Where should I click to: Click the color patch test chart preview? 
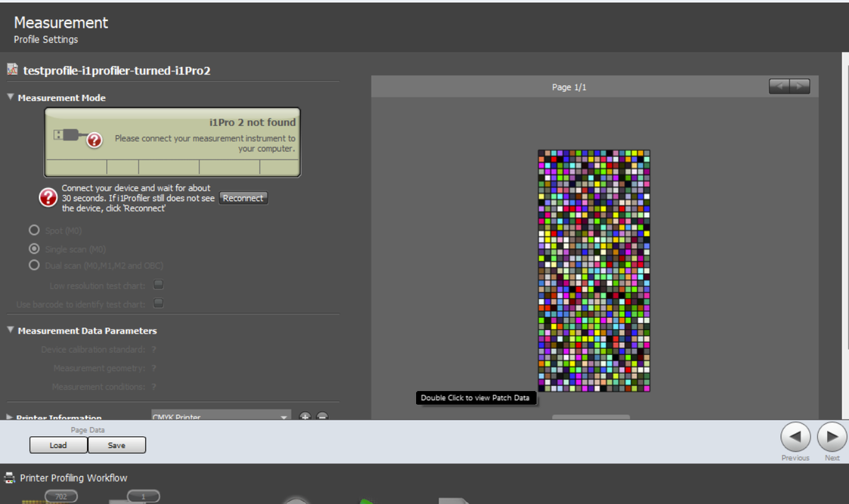pyautogui.click(x=594, y=271)
